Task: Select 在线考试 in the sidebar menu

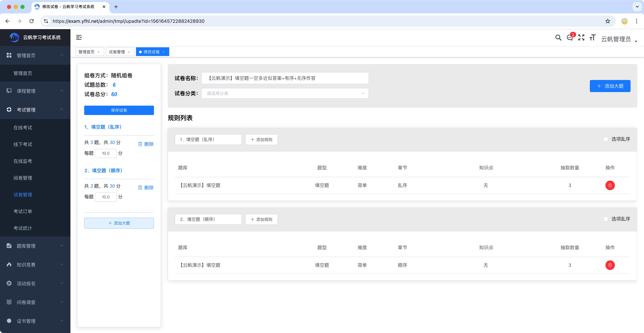Action: click(x=23, y=127)
